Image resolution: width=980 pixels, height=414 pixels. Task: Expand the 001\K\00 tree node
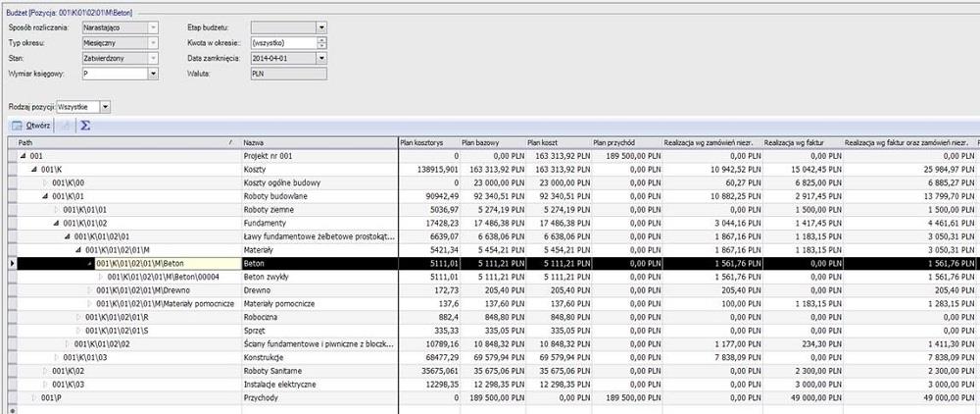(44, 183)
